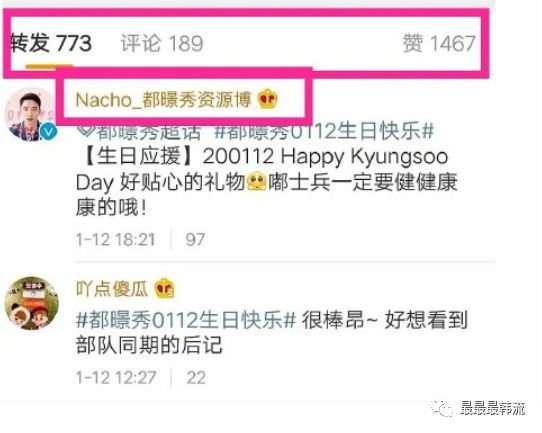The image size is (542, 433).
Task: Open the 1-12 12:27 post timestamp
Action: tap(116, 377)
